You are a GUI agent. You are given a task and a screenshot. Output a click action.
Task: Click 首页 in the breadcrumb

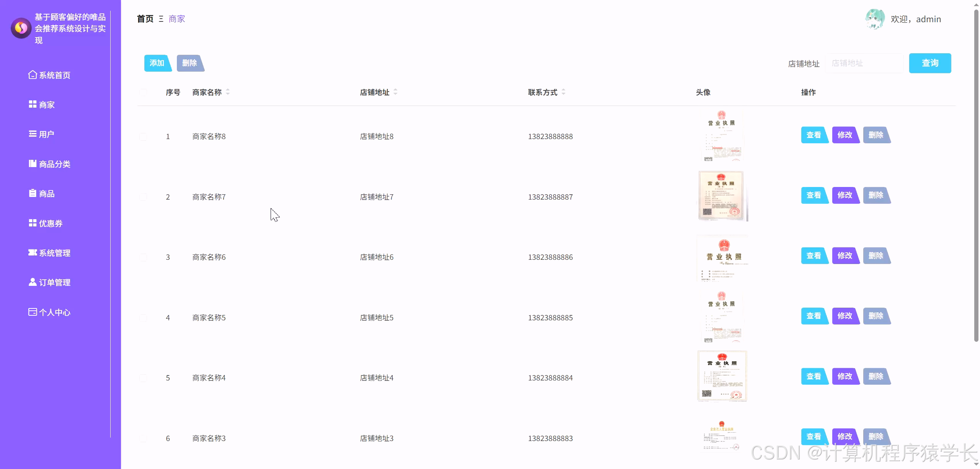click(x=145, y=19)
